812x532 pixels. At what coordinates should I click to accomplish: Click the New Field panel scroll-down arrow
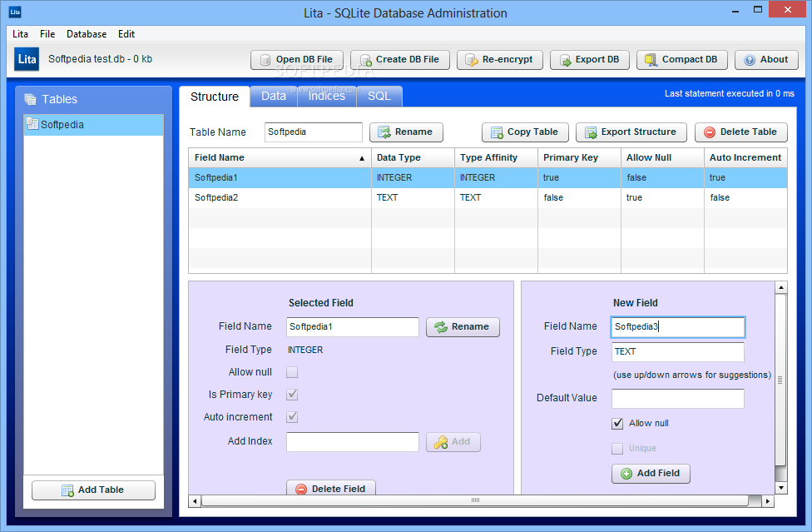click(780, 487)
